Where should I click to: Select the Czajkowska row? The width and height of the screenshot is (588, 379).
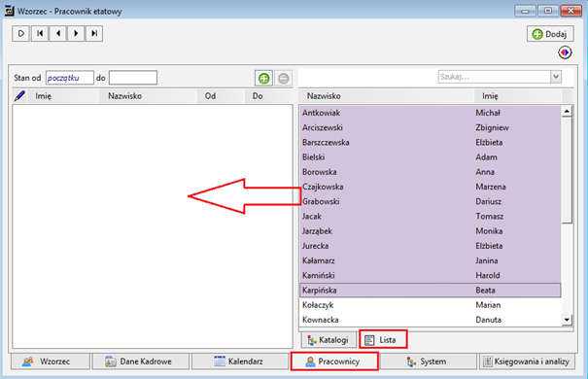point(431,187)
